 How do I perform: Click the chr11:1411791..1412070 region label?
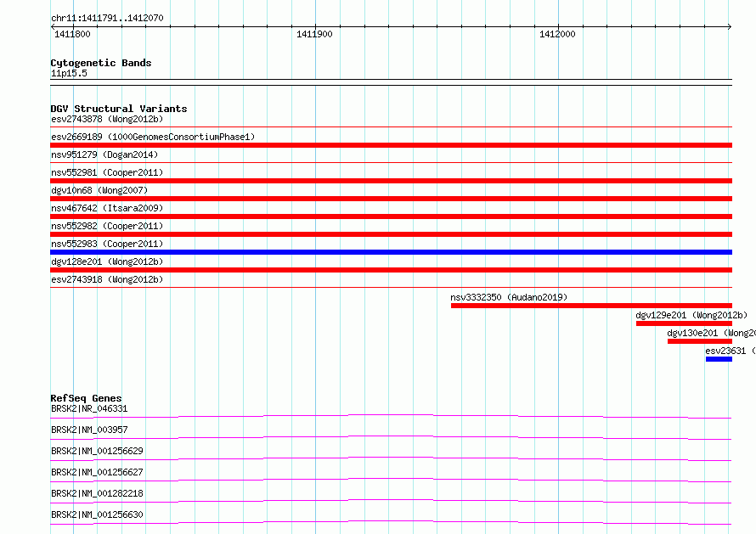[x=107, y=18]
